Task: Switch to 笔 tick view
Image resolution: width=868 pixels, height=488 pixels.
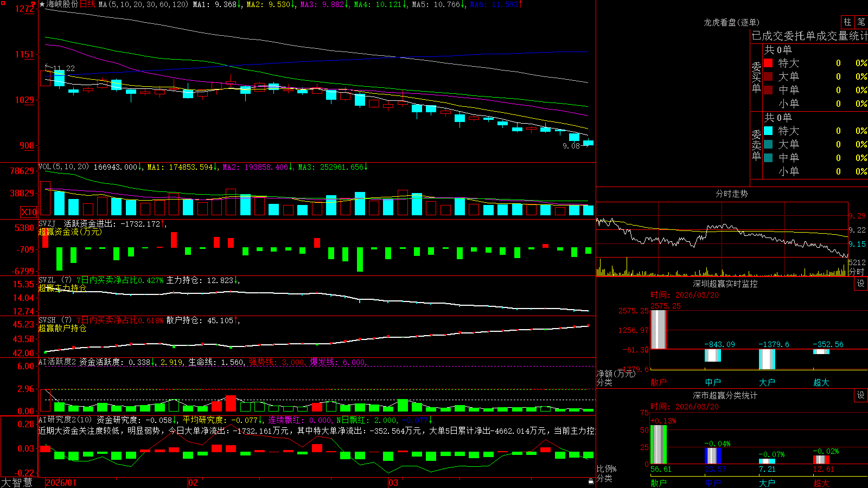Action: [861, 22]
